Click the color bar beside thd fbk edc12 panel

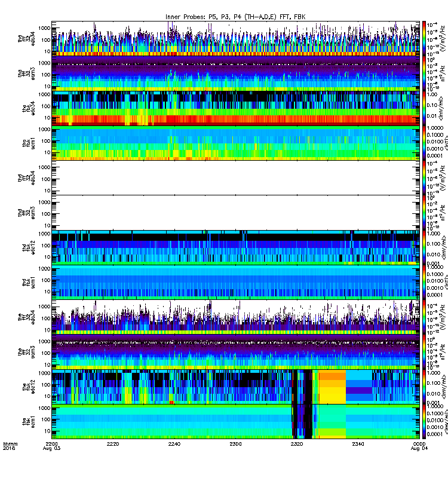coord(424,248)
